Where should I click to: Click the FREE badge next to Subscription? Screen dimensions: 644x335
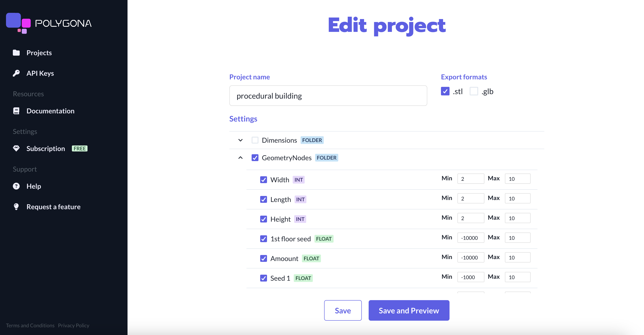click(80, 148)
